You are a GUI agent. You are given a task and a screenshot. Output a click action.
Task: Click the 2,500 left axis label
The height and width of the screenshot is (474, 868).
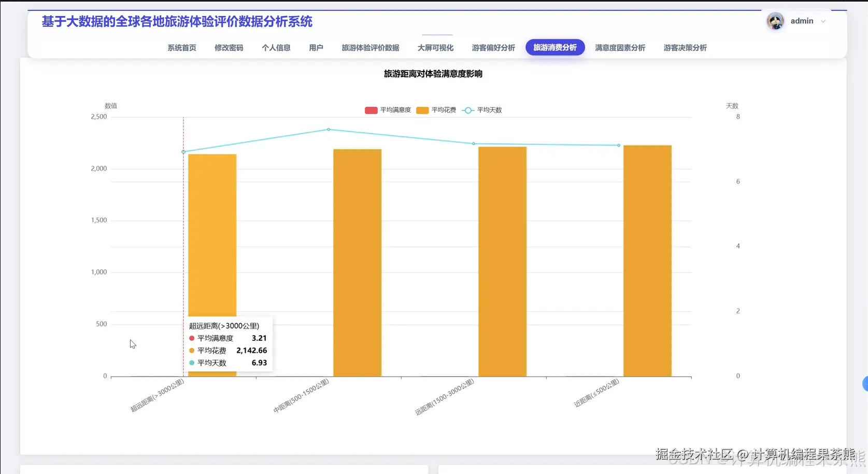coord(99,117)
